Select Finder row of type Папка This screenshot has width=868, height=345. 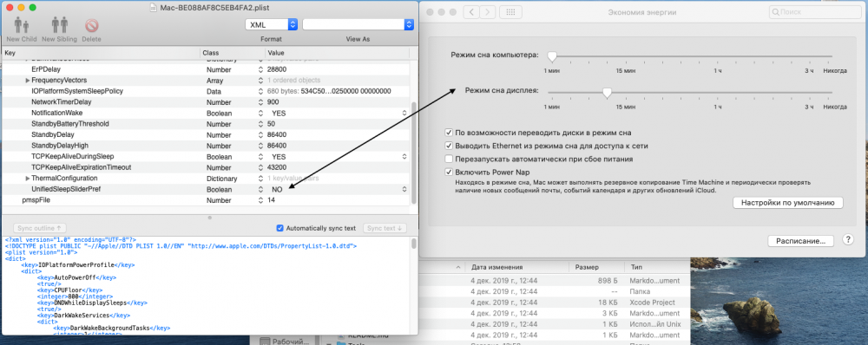[x=556, y=291]
